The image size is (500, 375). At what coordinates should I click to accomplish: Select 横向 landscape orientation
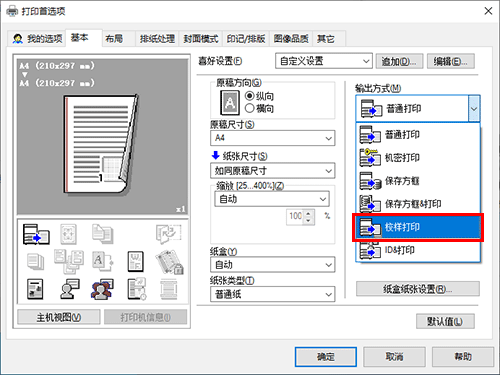point(259,108)
